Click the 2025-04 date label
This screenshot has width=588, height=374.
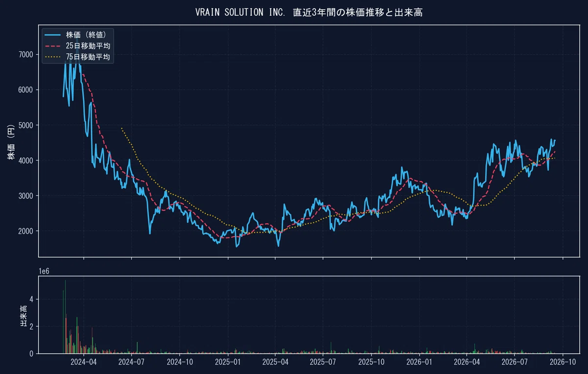click(x=276, y=362)
